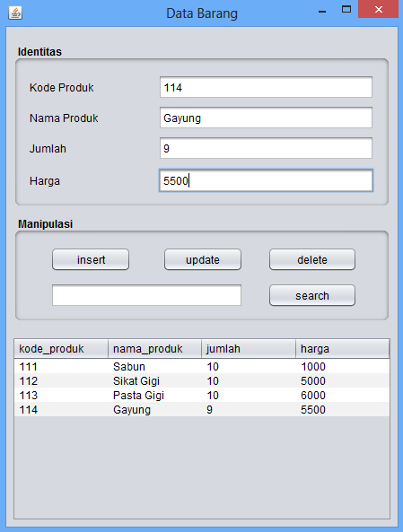The image size is (403, 532).
Task: Click the Kode Produk label
Action: coord(61,88)
